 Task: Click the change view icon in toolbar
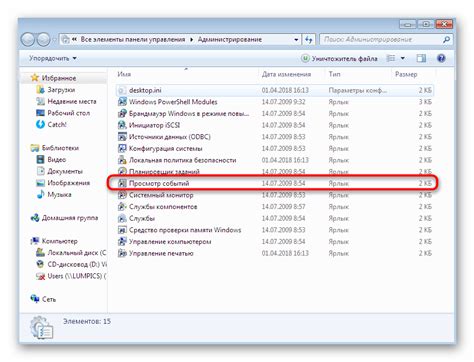tap(391, 58)
